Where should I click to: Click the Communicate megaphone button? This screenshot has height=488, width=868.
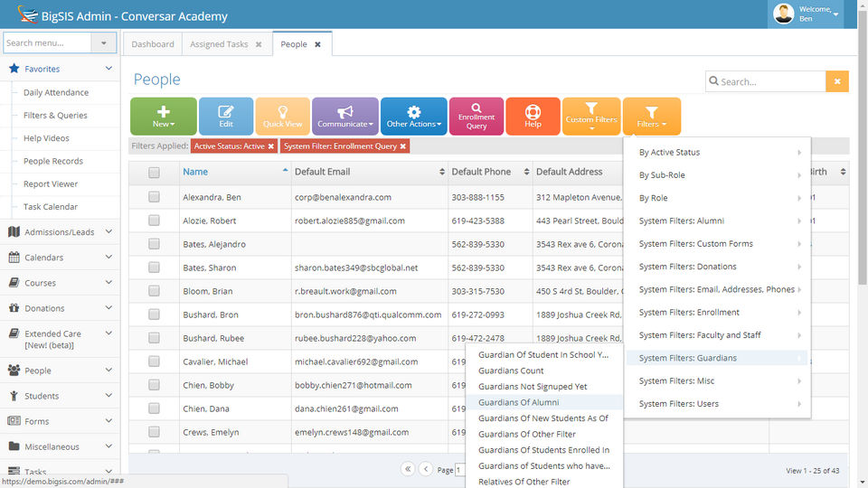(344, 117)
